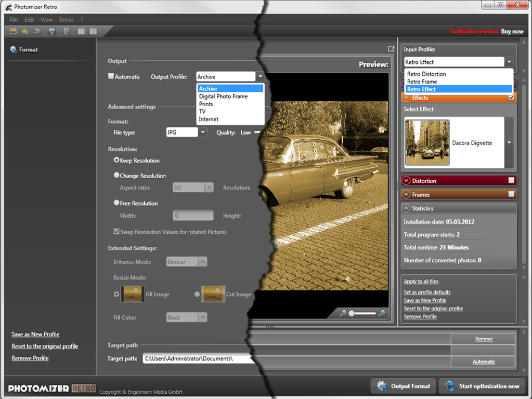Click the zoom in magnifier icon
Image resolution: width=532 pixels, height=399 pixels.
[382, 313]
